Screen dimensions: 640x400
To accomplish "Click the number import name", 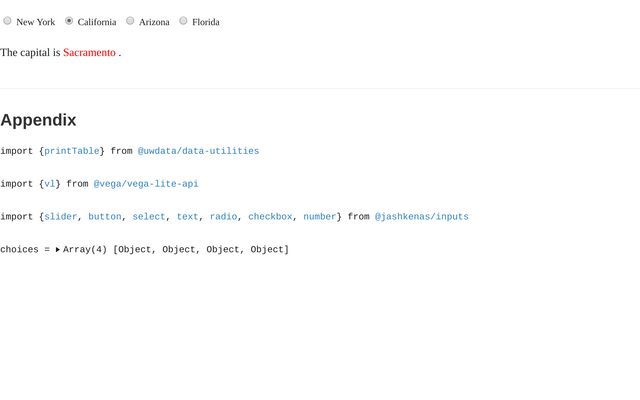I will (320, 216).
